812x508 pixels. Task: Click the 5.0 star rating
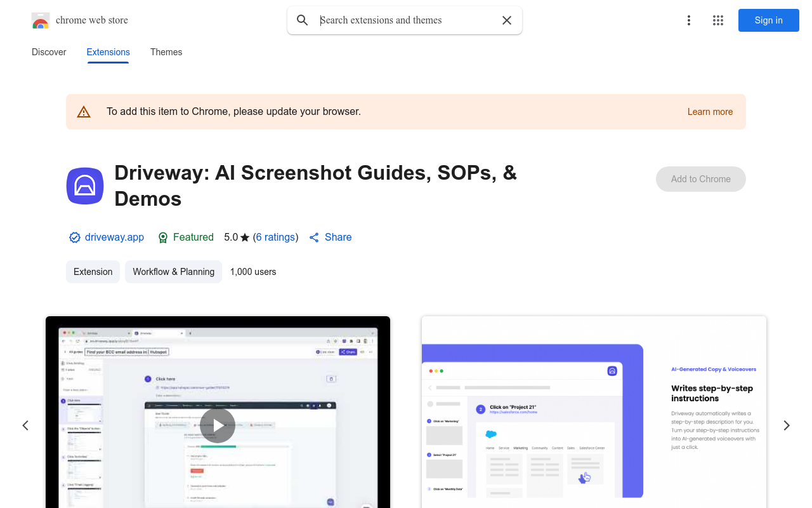click(x=237, y=237)
